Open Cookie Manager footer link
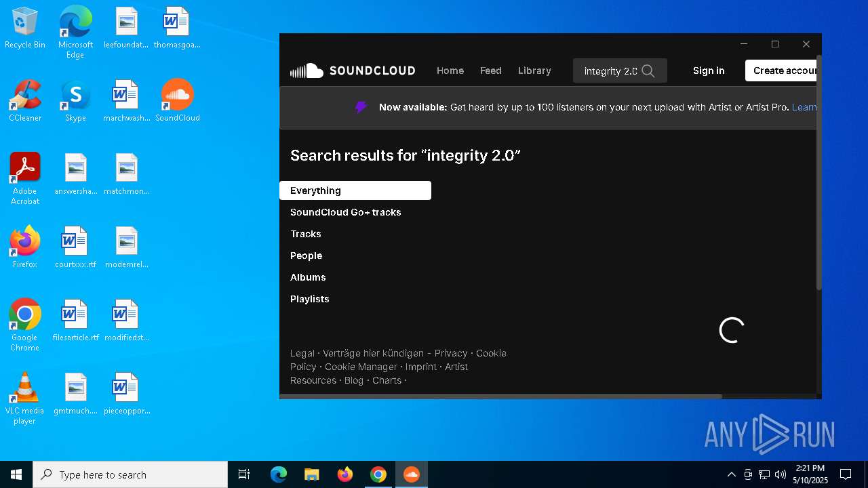The image size is (868, 488). pyautogui.click(x=361, y=367)
